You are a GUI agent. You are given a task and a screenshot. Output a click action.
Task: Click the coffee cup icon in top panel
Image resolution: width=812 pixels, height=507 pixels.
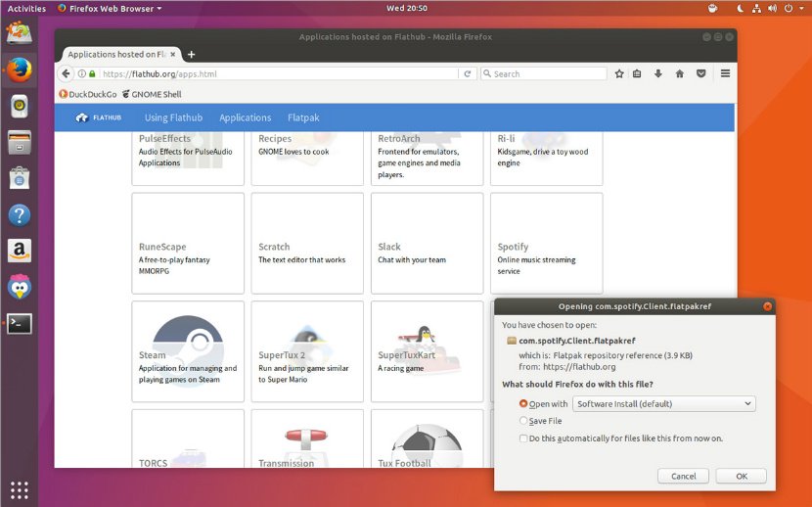click(x=712, y=8)
